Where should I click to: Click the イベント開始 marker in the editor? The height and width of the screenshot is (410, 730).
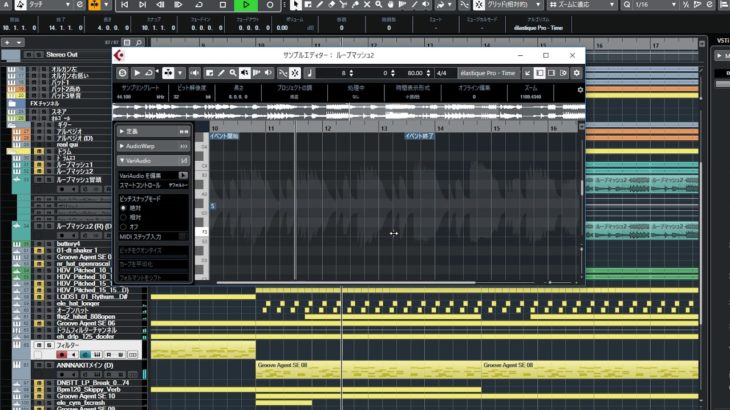point(224,136)
